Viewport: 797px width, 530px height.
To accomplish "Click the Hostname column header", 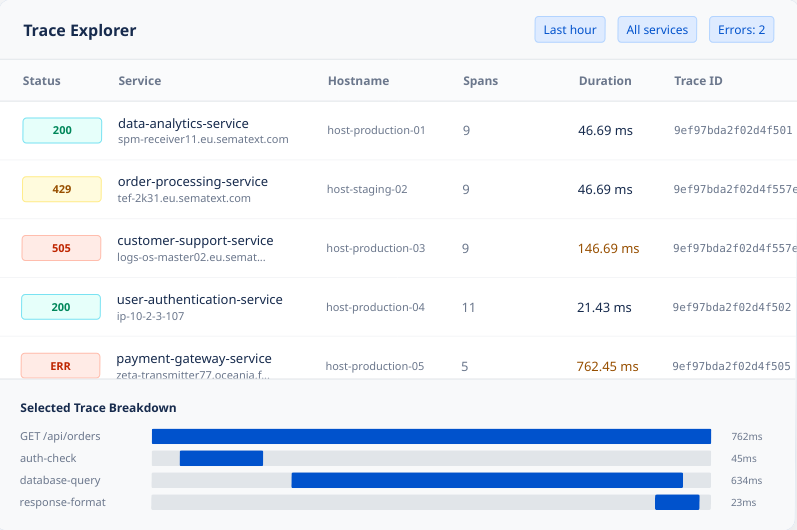I will tap(358, 81).
